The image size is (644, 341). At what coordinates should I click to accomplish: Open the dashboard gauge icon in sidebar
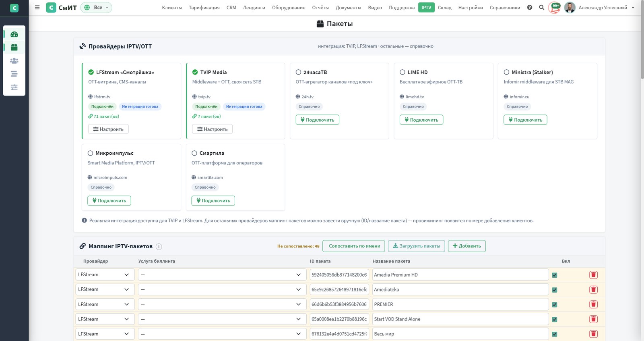pyautogui.click(x=14, y=34)
